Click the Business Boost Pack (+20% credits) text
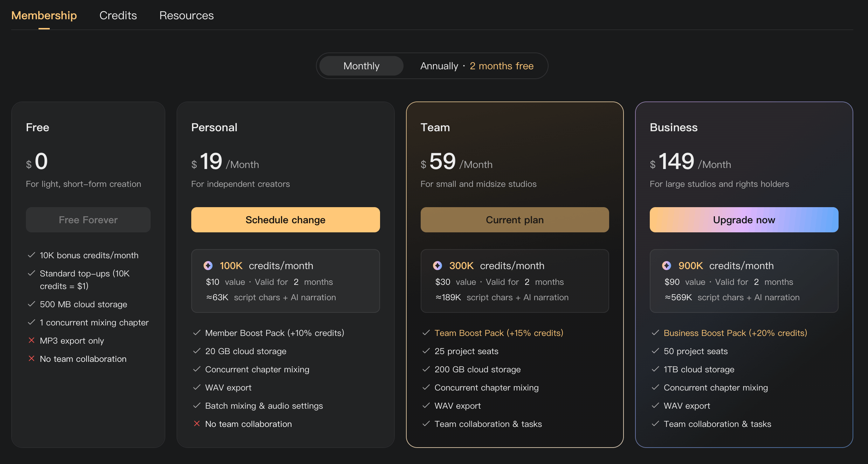This screenshot has height=464, width=868. click(x=735, y=333)
